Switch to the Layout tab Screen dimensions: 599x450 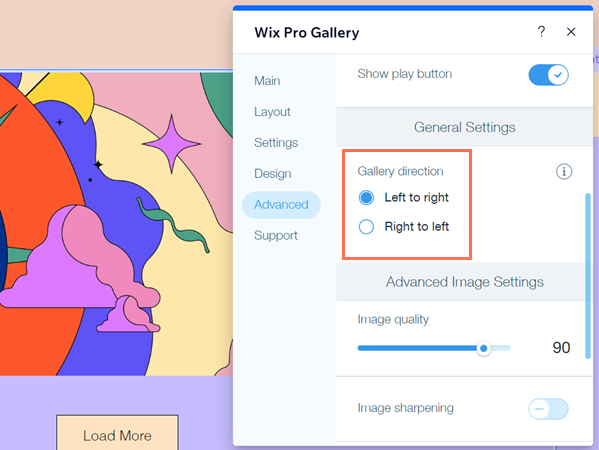272,112
